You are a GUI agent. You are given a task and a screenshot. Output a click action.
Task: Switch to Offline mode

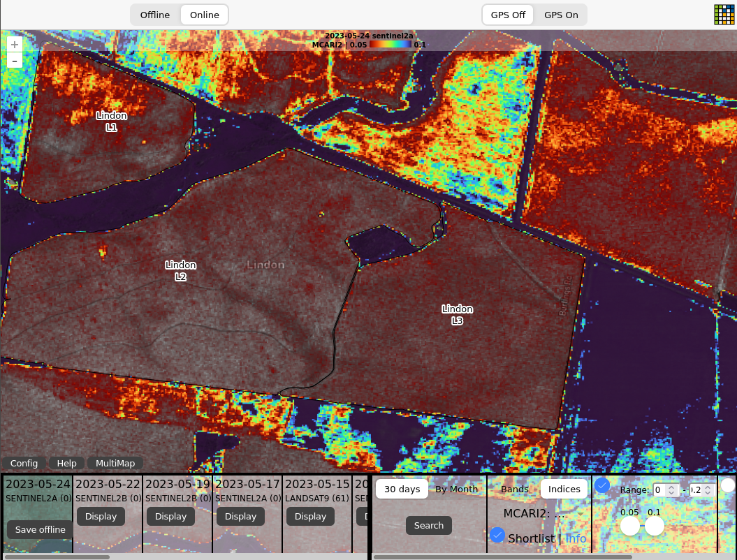pos(154,15)
